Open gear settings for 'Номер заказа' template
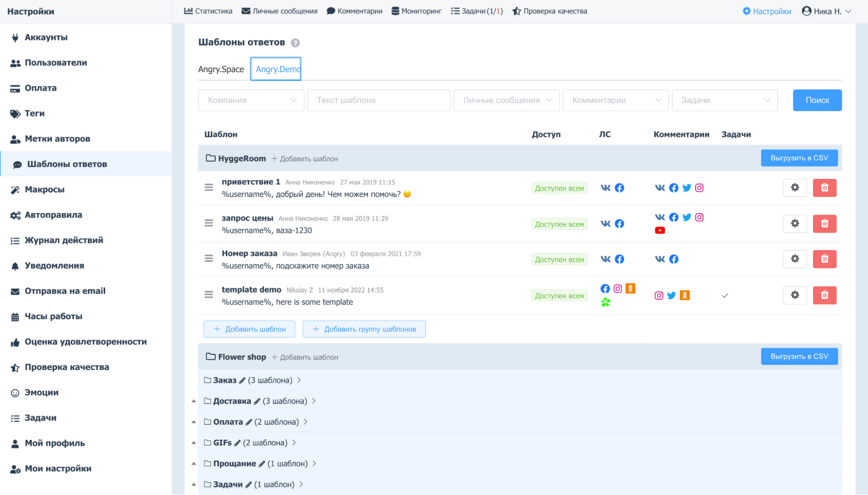 795,259
